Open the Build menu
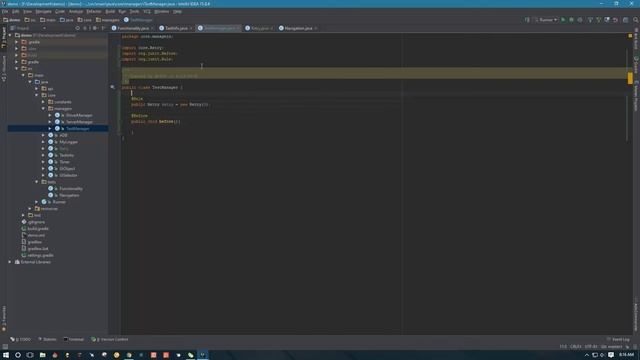The width and height of the screenshot is (640, 360). (110, 11)
